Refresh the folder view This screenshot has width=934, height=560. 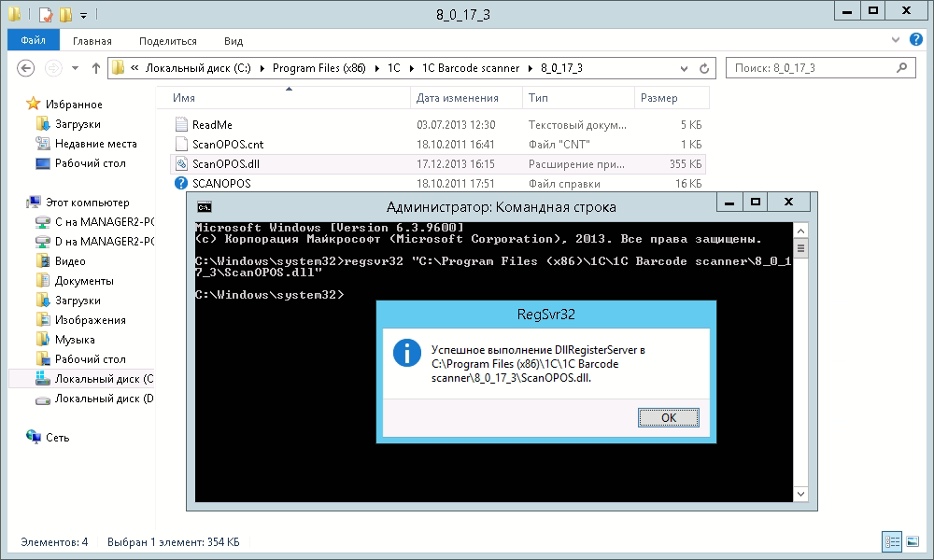point(706,68)
